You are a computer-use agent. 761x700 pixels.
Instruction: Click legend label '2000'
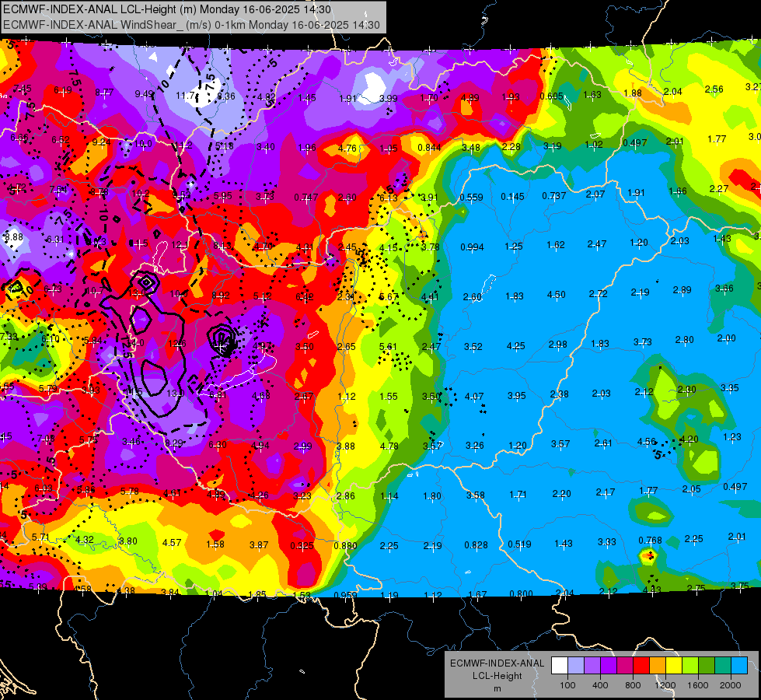(x=731, y=685)
